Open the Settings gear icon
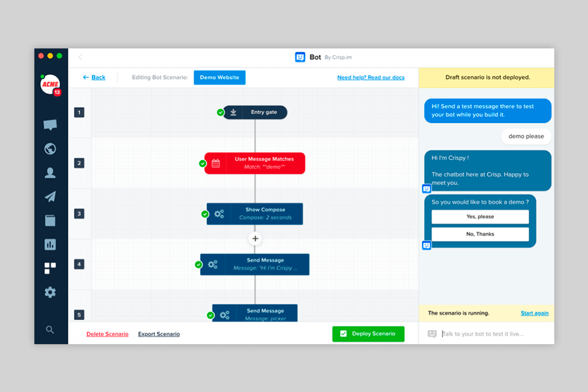Screen dimensions: 588x392 [x=50, y=293]
